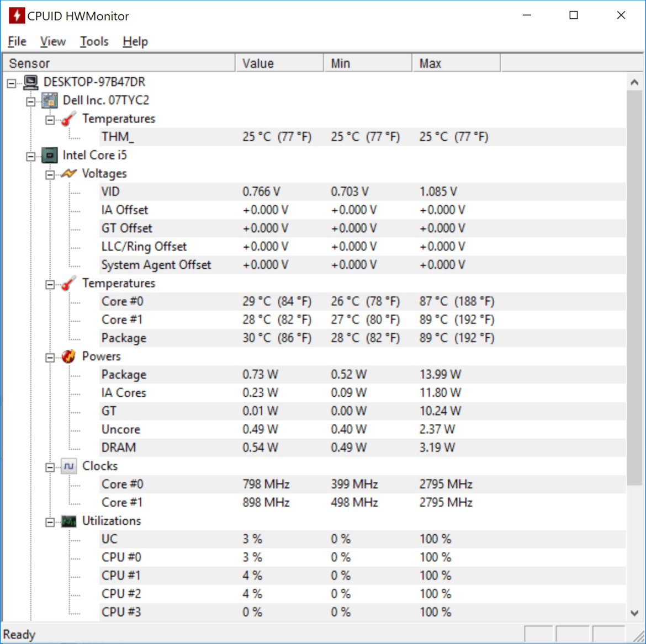Click the CPUID HWMonitor lightning app icon
The height and width of the screenshot is (644, 646).
[x=17, y=15]
